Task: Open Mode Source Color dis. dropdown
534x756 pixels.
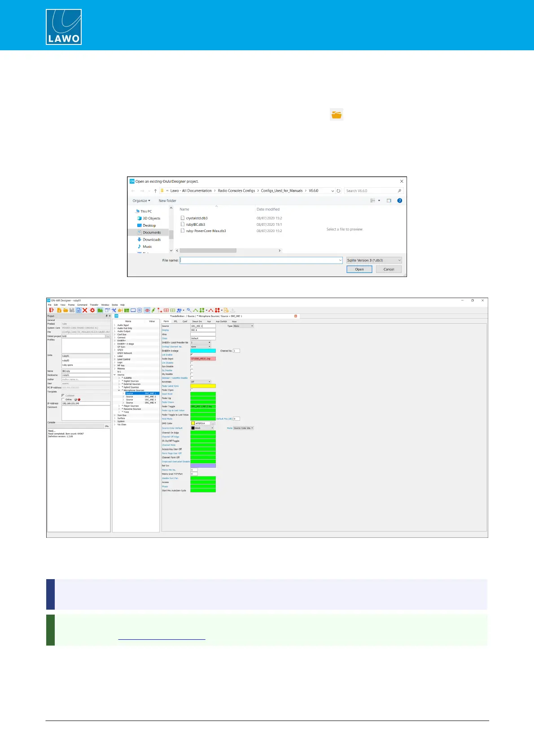Action: click(x=243, y=428)
